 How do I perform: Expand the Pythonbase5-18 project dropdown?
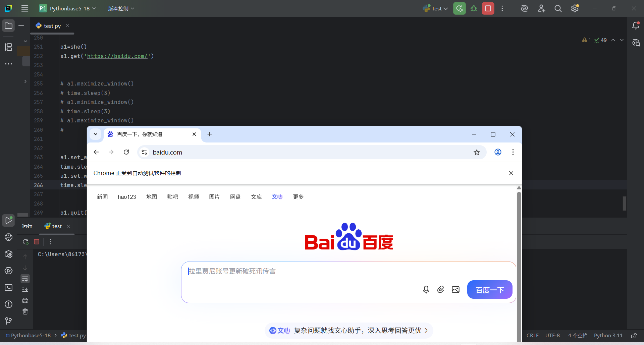tap(67, 8)
